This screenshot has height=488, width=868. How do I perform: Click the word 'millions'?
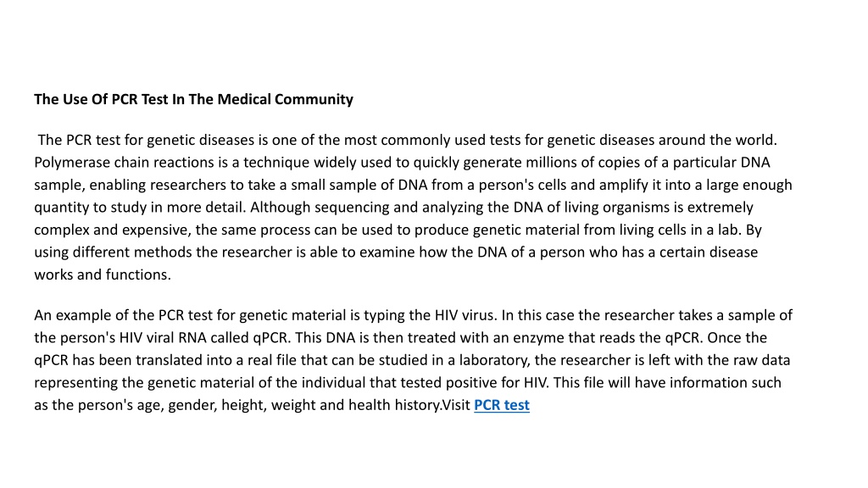tap(554, 163)
